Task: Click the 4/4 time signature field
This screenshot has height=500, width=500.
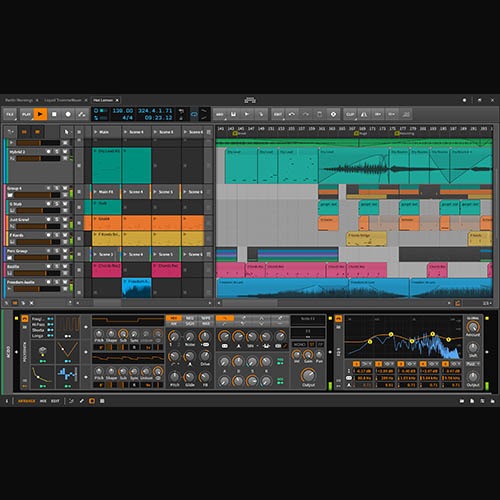Action: [127, 118]
